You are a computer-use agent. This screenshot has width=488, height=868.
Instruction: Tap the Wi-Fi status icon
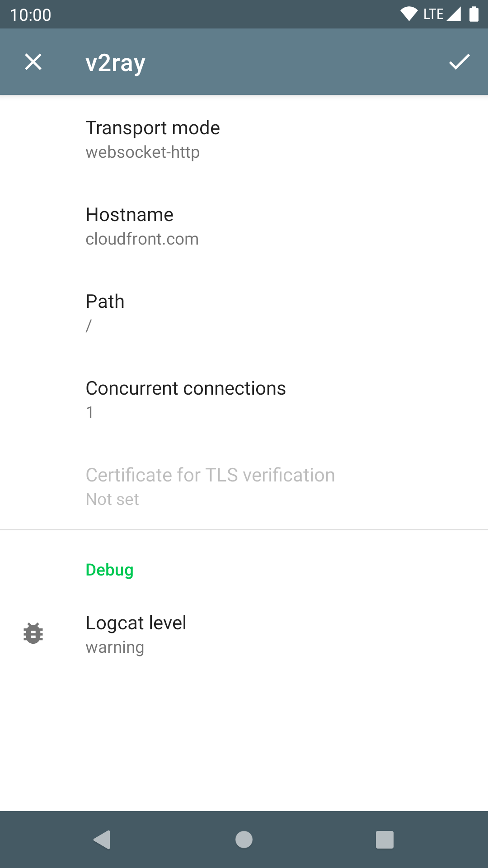click(408, 14)
